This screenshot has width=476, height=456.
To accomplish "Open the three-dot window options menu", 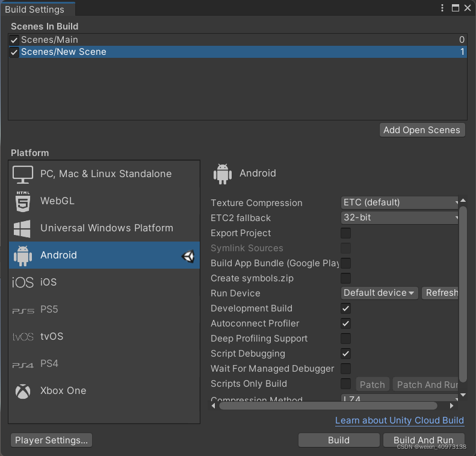I will coord(442,8).
